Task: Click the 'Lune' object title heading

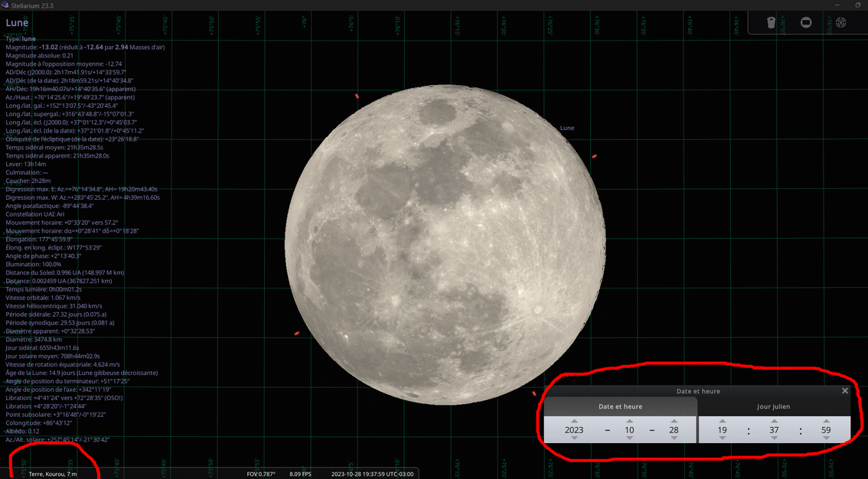Action: 17,23
